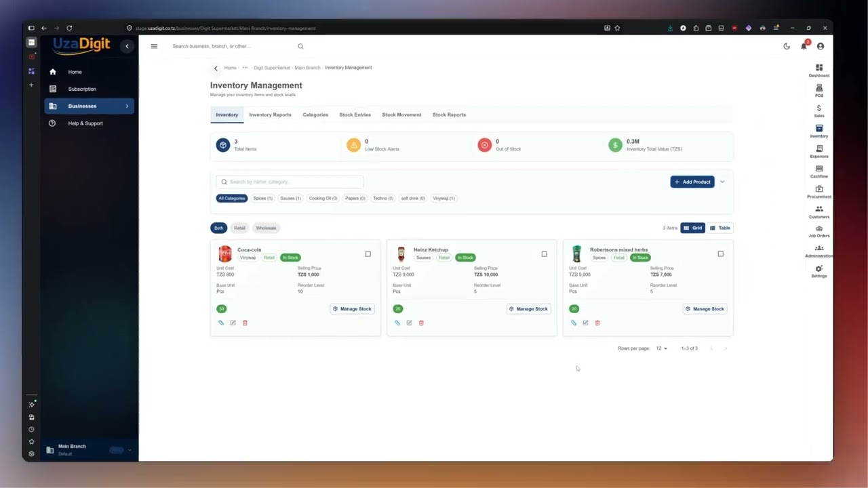The image size is (868, 488).
Task: Tick the Robertsons mixed herbs checkbox
Action: click(x=720, y=254)
